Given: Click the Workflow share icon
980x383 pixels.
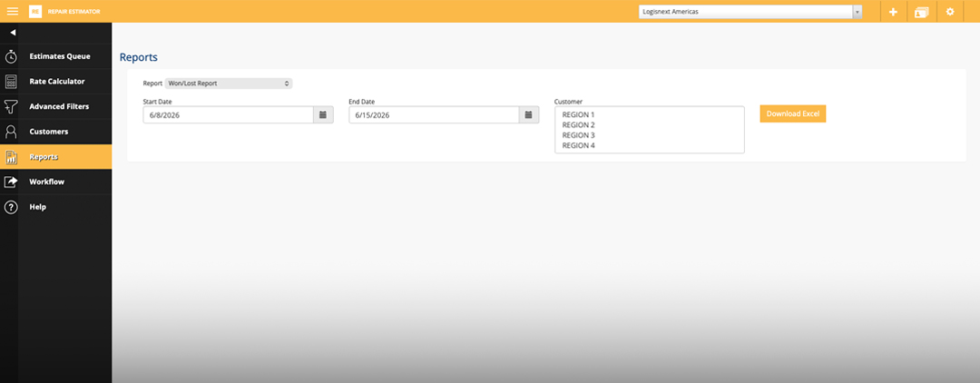Looking at the screenshot, I should pos(11,182).
